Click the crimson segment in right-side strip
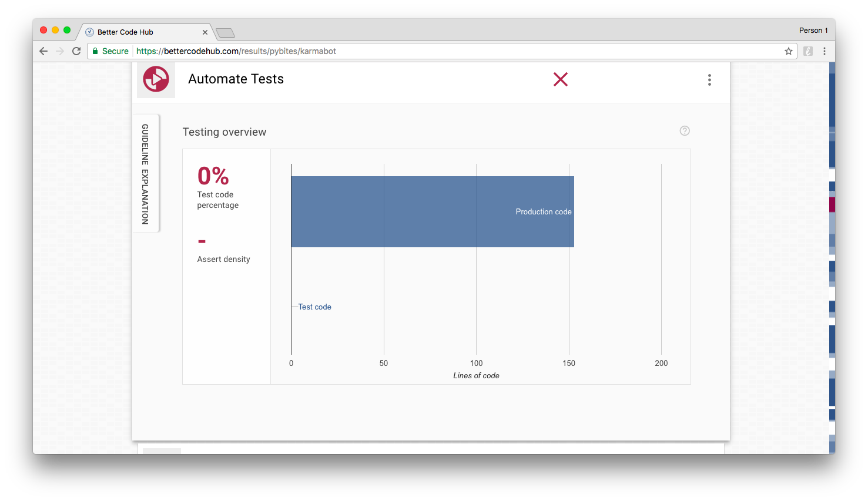The height and width of the screenshot is (501, 868). [x=832, y=204]
